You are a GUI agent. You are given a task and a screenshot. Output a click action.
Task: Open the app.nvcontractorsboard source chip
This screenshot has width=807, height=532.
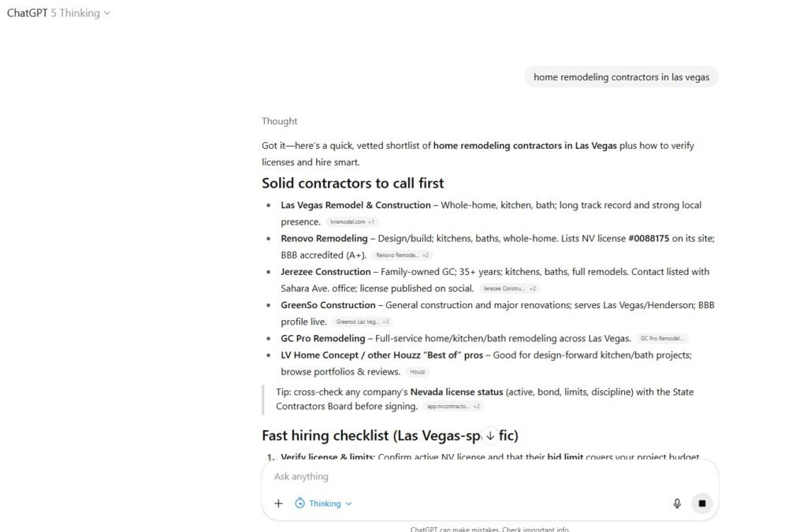pos(453,407)
